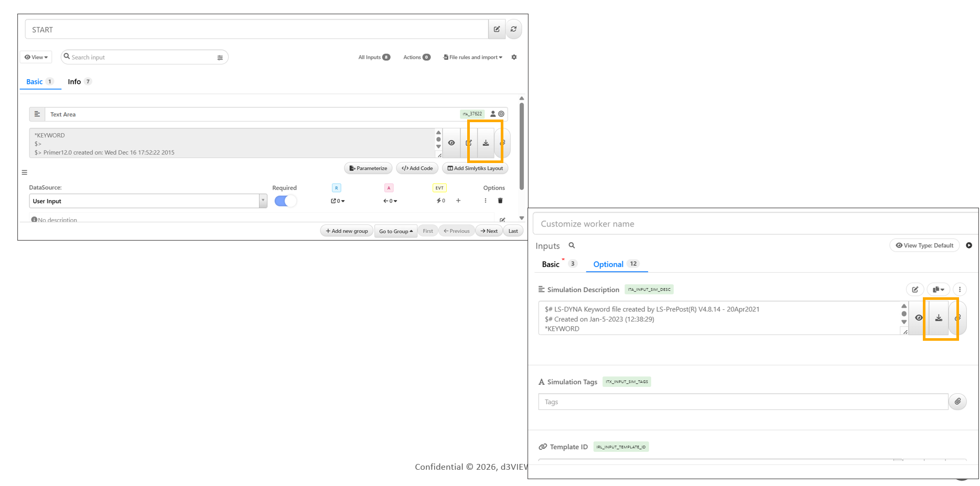Click the edit icon for Simulation Description
The width and height of the screenshot is (980, 486).
914,289
